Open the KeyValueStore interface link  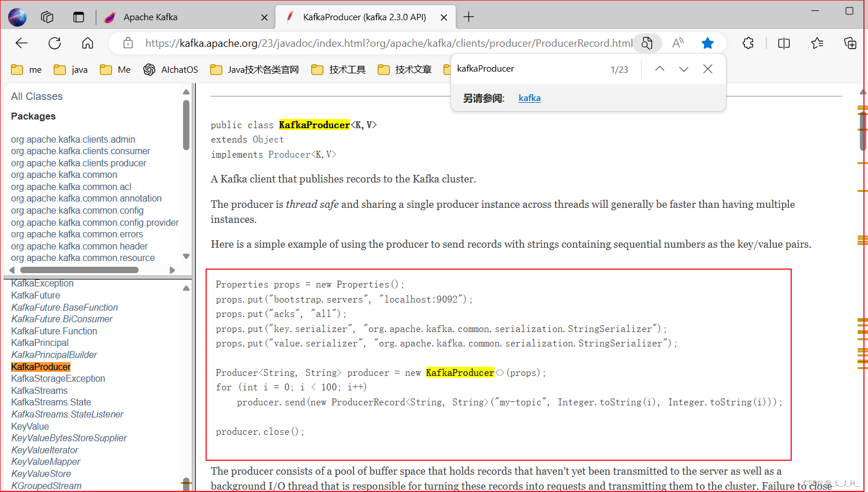(x=41, y=474)
